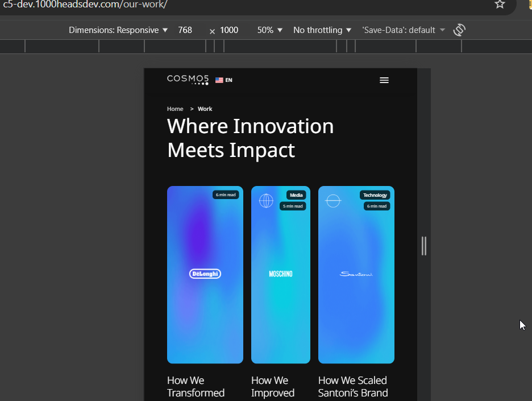Screen dimensions: 532x401
Task: Open the How We Transformed article title
Action: click(x=196, y=386)
